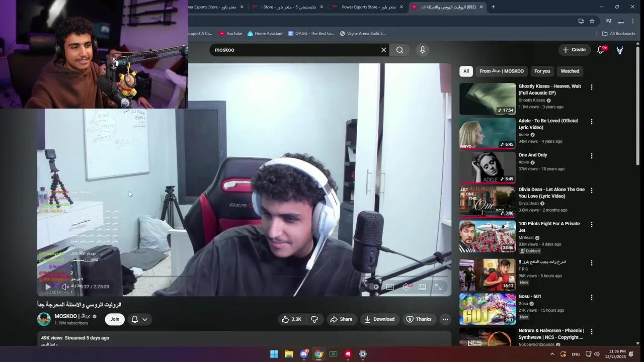Open the three-dot more actions menu below the video
The width and height of the screenshot is (644, 362).
[x=445, y=319]
